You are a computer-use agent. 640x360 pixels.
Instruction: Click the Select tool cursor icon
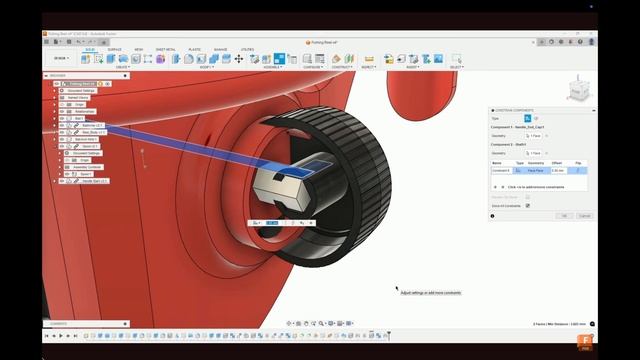(x=456, y=59)
